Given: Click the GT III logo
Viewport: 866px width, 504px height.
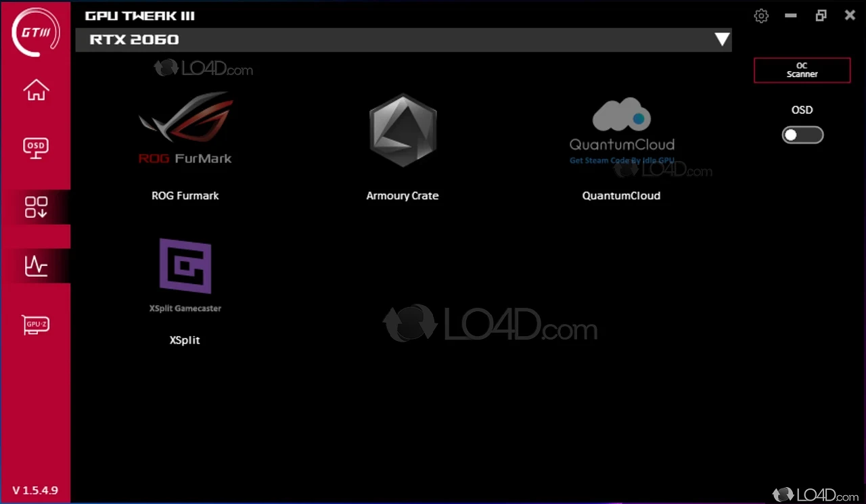Looking at the screenshot, I should [36, 32].
